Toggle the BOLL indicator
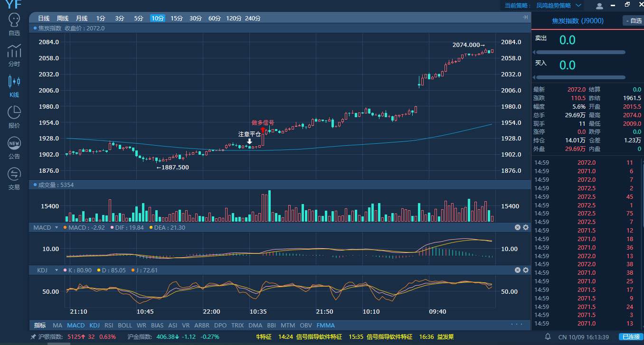Image resolution: width=644 pixels, height=345 pixels. 125,326
